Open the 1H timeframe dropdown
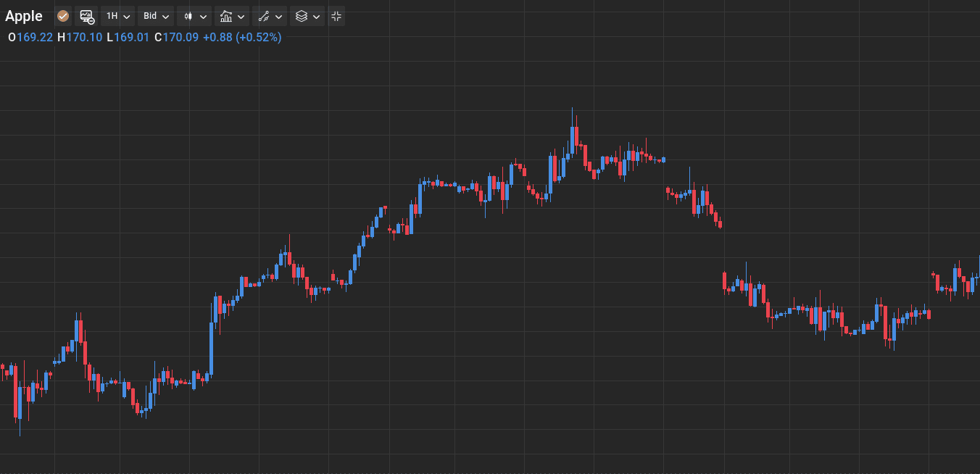The width and height of the screenshot is (980, 474). point(118,16)
